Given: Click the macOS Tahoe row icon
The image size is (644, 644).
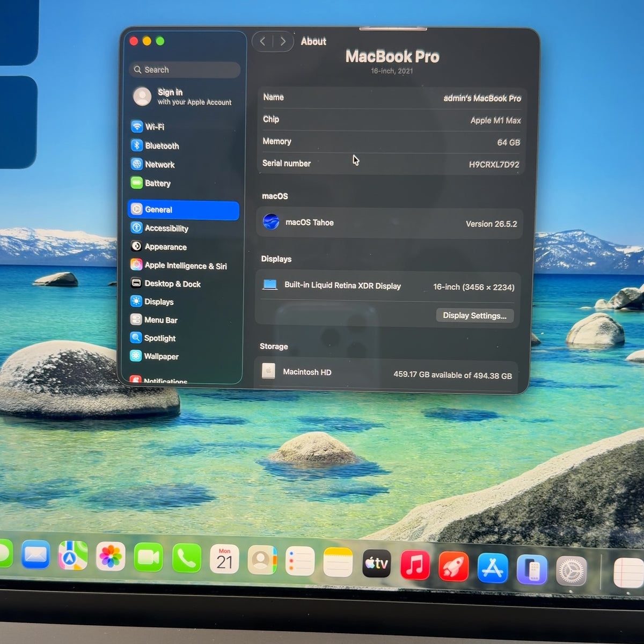Looking at the screenshot, I should coord(271,222).
